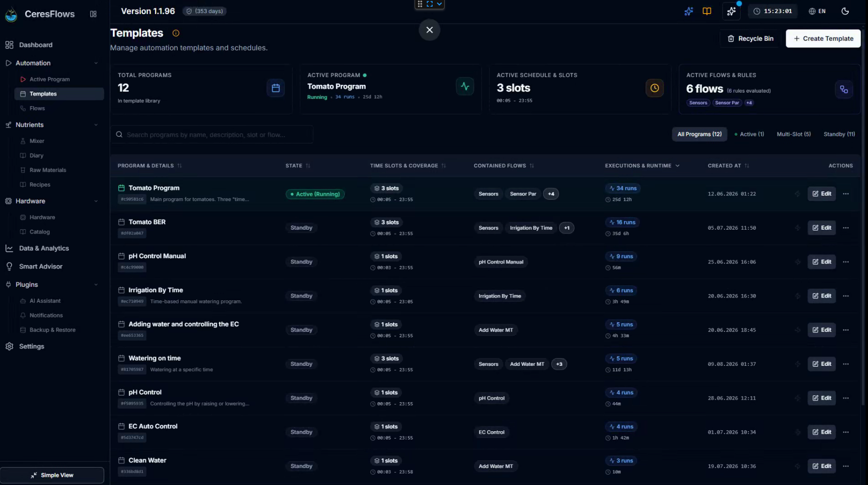
Task: Click the Active Schedule clock icon
Action: click(654, 88)
